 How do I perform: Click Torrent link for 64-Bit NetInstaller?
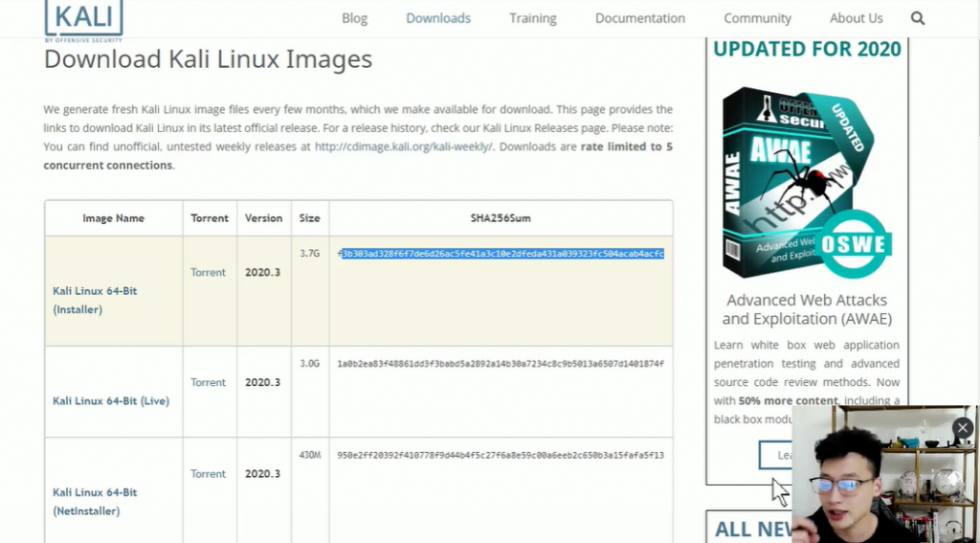(x=208, y=473)
